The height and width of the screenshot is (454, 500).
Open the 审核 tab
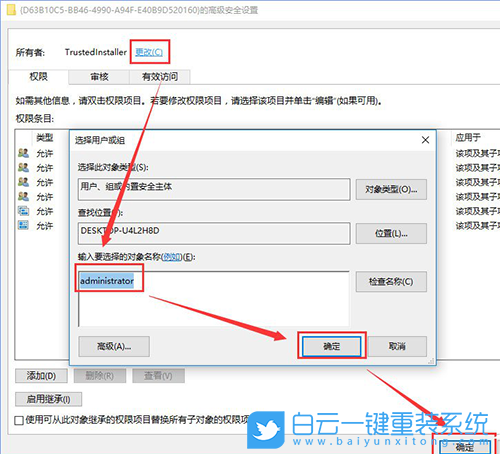(99, 77)
